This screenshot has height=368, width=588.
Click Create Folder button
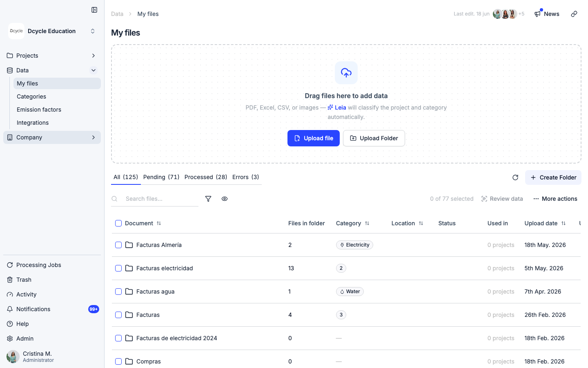pyautogui.click(x=553, y=177)
